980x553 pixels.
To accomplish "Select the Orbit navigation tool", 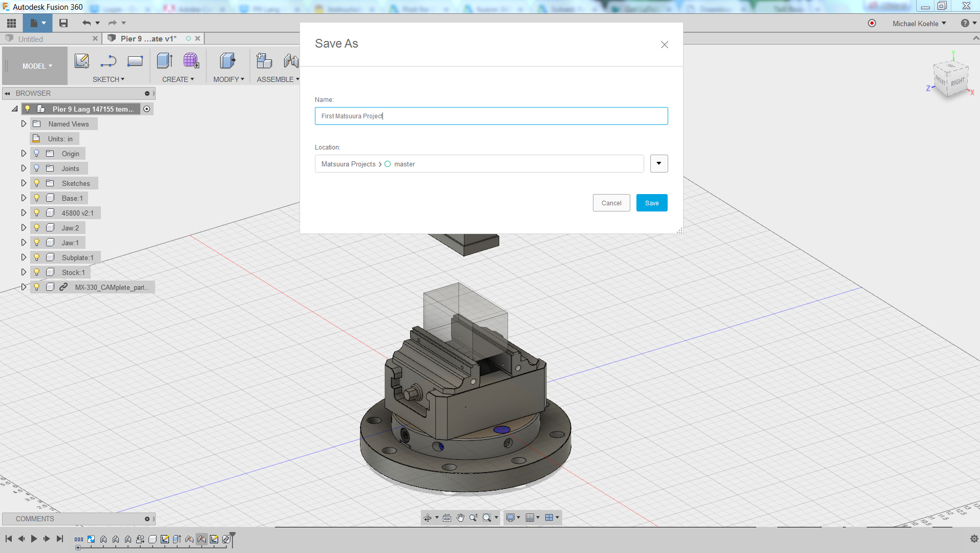I will 428,518.
